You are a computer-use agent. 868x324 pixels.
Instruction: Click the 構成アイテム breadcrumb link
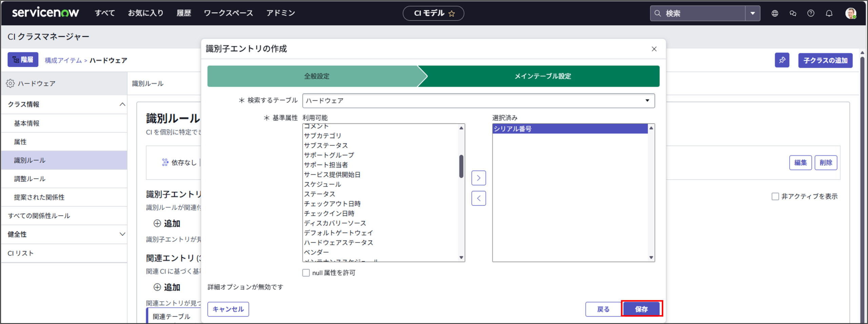coord(63,60)
